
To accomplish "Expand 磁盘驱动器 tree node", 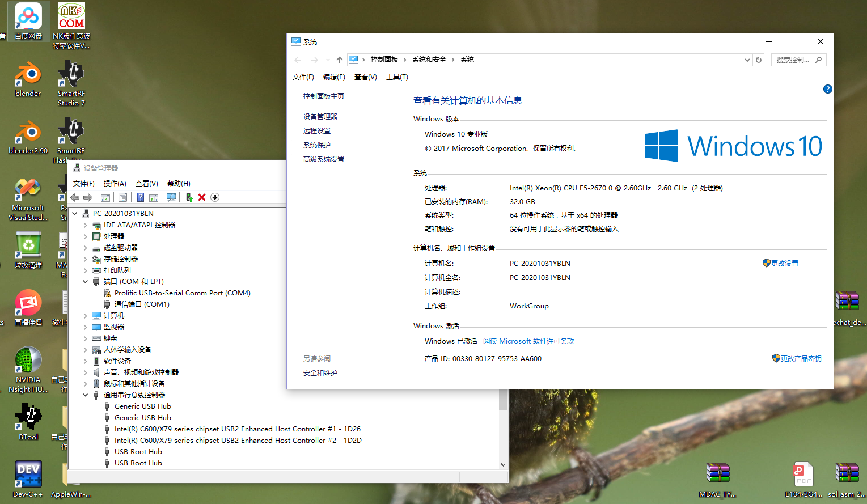I will point(86,248).
